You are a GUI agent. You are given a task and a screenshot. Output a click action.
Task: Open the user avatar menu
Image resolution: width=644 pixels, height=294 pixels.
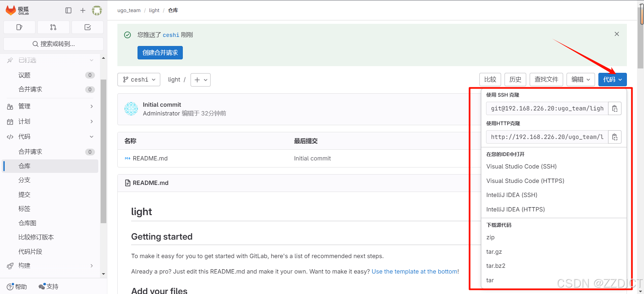click(97, 10)
